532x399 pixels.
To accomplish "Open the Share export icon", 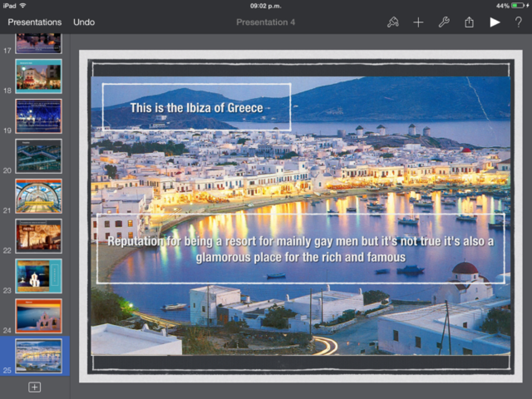I will [469, 22].
